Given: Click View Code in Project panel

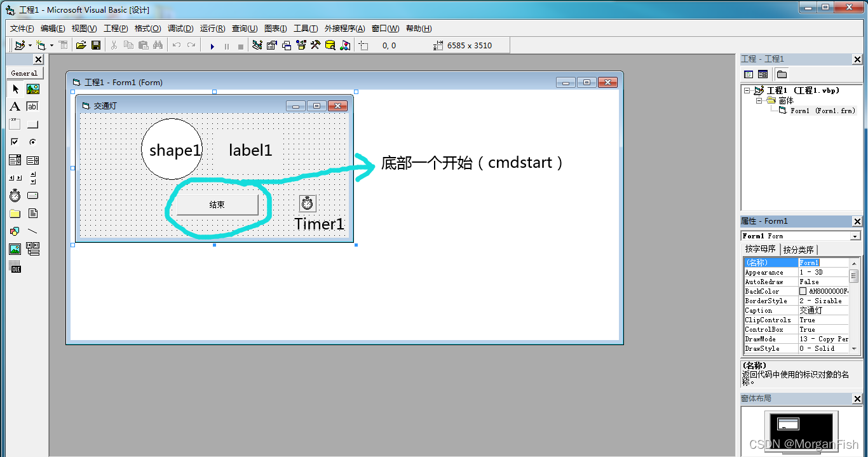Looking at the screenshot, I should 749,74.
